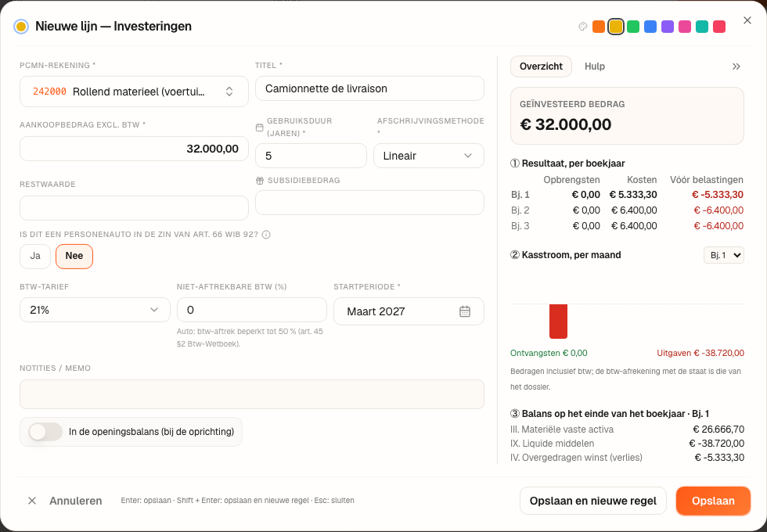
Task: Close the Nieuwe lijn dialog with X
Action: click(747, 20)
